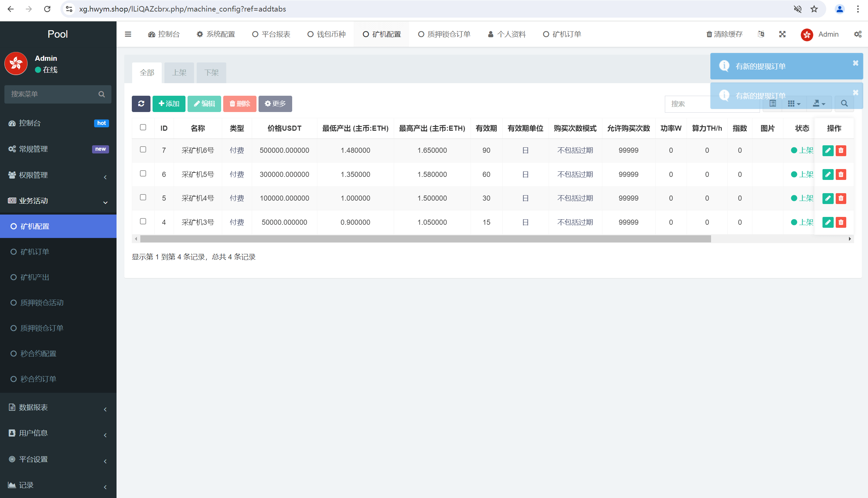Screen dimensions: 868x498
Task: Click the delete trash icon for 采矿机3号
Action: (x=841, y=222)
